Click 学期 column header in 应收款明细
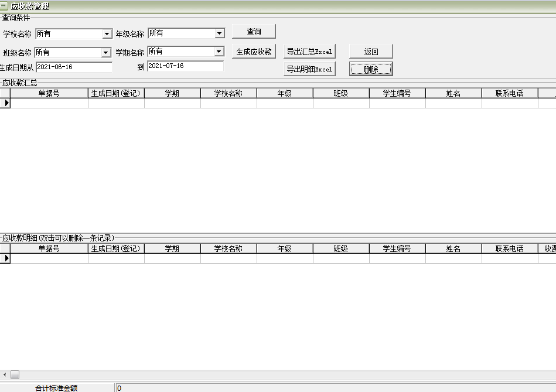556x392 pixels. pyautogui.click(x=172, y=248)
